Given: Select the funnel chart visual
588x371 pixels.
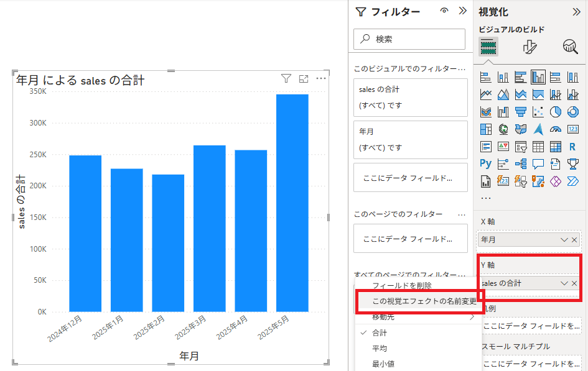Looking at the screenshot, I should (x=521, y=112).
